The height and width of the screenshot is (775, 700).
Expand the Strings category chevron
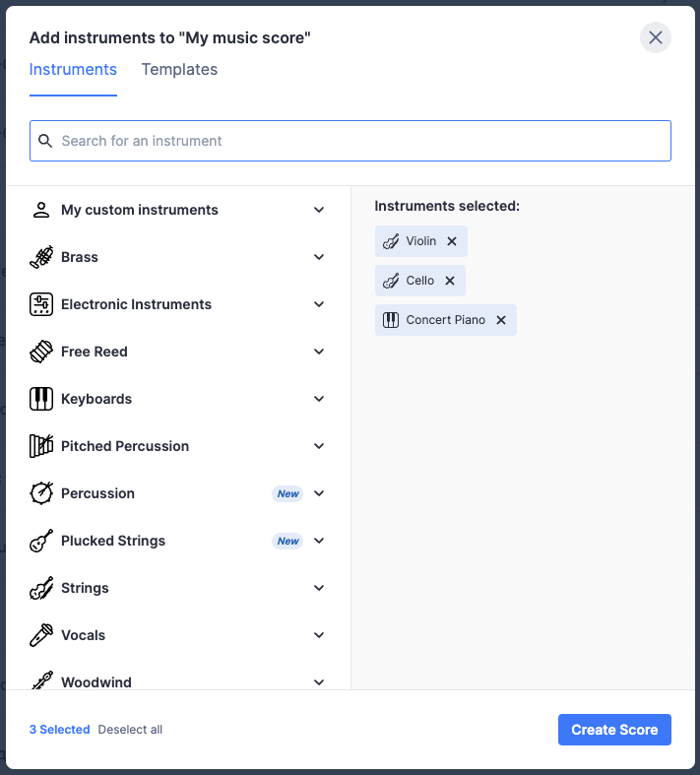pyautogui.click(x=319, y=588)
